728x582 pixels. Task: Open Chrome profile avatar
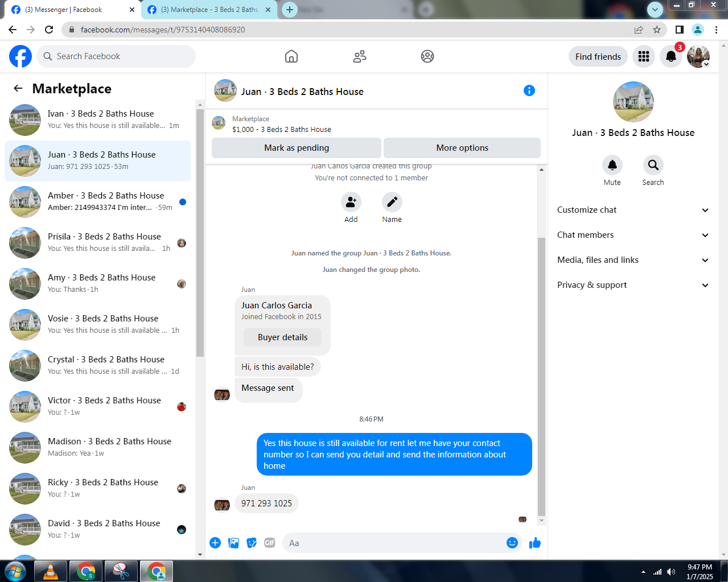coord(698,30)
